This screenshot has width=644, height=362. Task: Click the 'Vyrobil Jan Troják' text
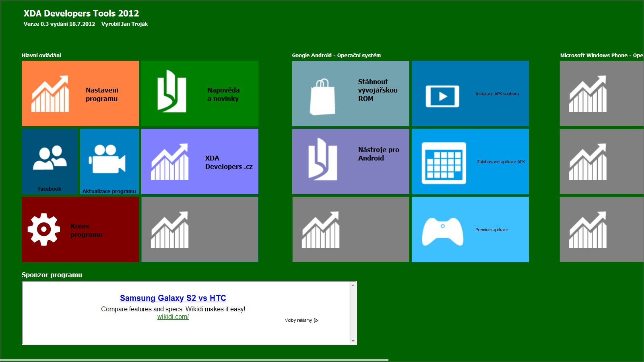point(124,24)
